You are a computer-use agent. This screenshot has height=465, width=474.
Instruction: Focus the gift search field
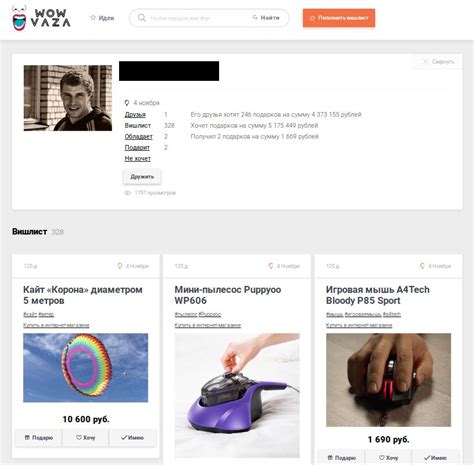click(x=197, y=18)
